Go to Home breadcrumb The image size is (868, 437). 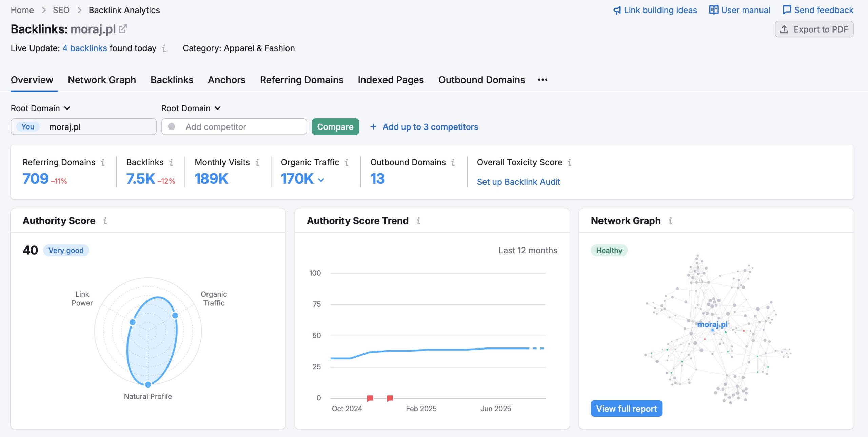tap(22, 10)
